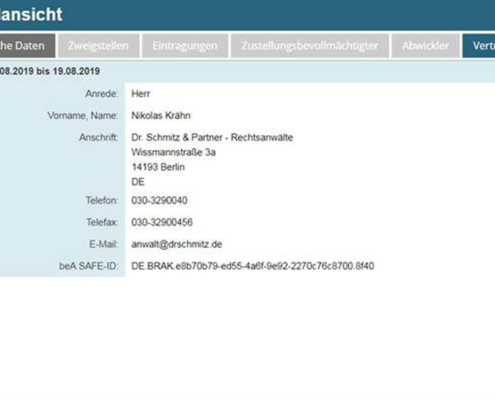Click the beA SAFE-ID value
Image resolution: width=495 pixels, height=400 pixels.
[x=253, y=266]
